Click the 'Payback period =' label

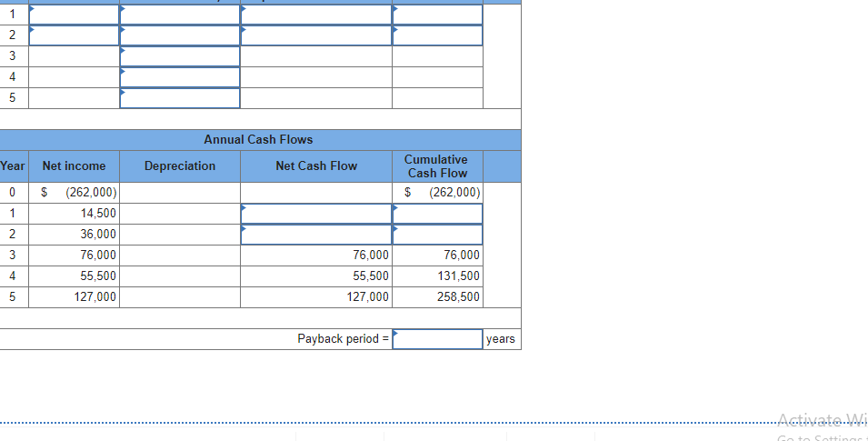[344, 339]
